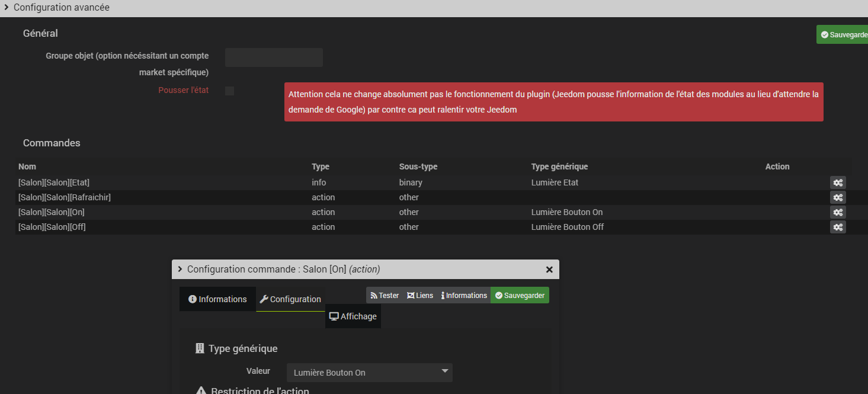Click gear icon for On command
The width and height of the screenshot is (868, 394).
coord(837,212)
